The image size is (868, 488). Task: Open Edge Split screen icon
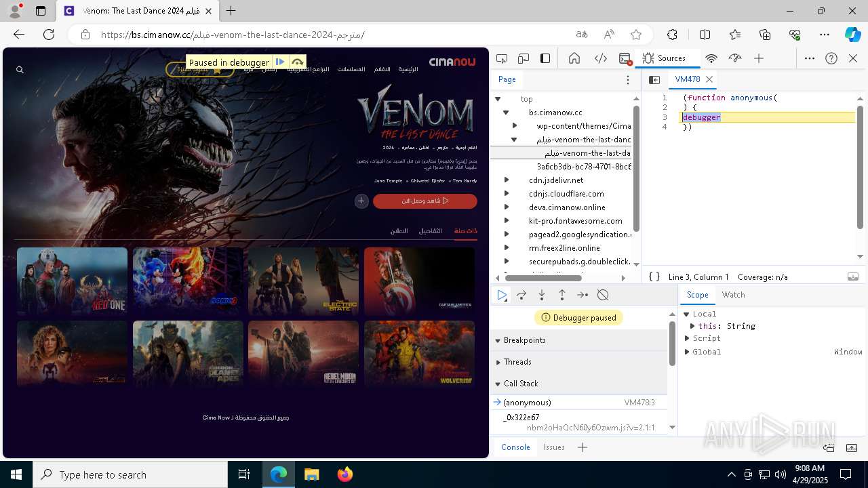coord(705,35)
